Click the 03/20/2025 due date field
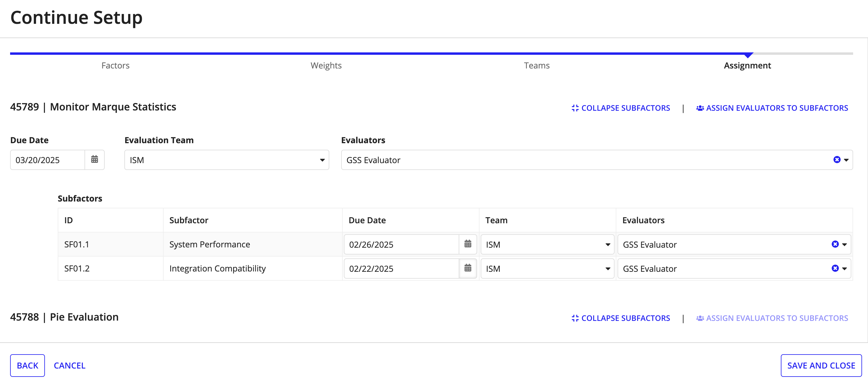The width and height of the screenshot is (868, 384). click(48, 160)
